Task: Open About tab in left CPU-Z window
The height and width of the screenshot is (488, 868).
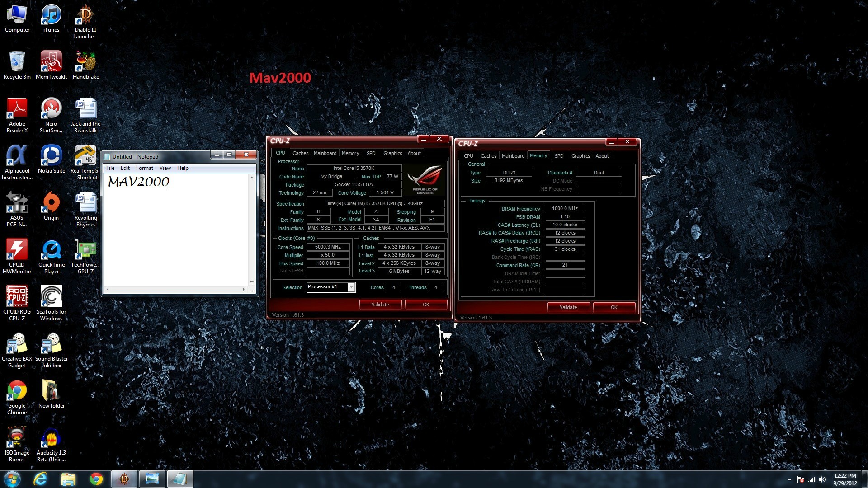Action: click(414, 153)
